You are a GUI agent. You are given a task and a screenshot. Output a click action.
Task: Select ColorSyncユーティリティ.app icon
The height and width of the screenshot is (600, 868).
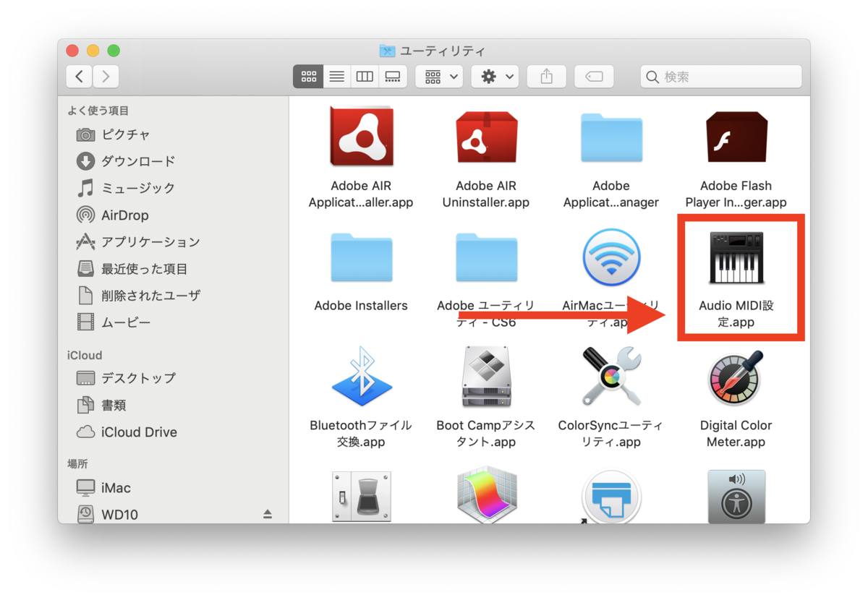click(x=611, y=377)
